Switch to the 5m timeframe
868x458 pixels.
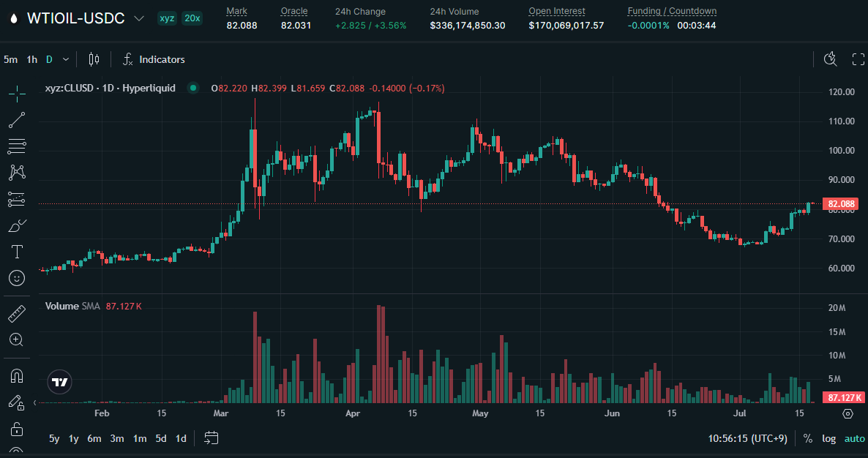coord(10,59)
